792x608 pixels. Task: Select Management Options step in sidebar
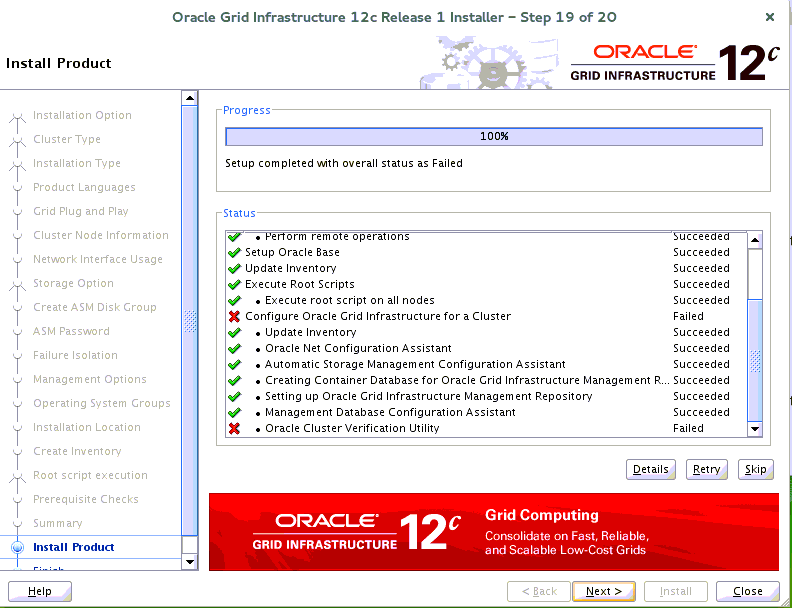(90, 379)
